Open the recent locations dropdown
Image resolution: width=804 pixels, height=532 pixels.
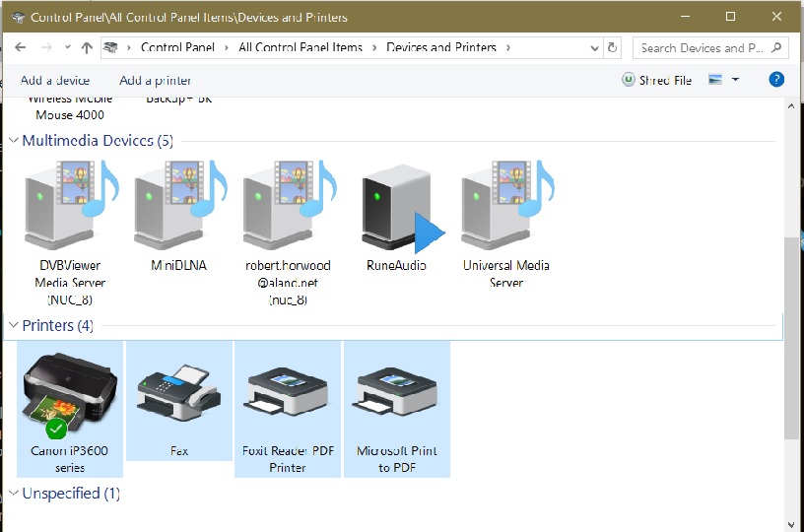68,47
